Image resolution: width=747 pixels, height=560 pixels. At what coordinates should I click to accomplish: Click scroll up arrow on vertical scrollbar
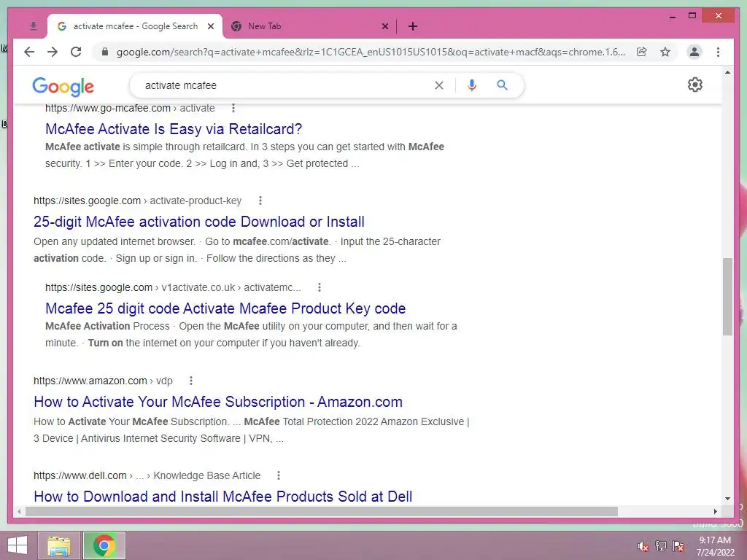point(727,72)
